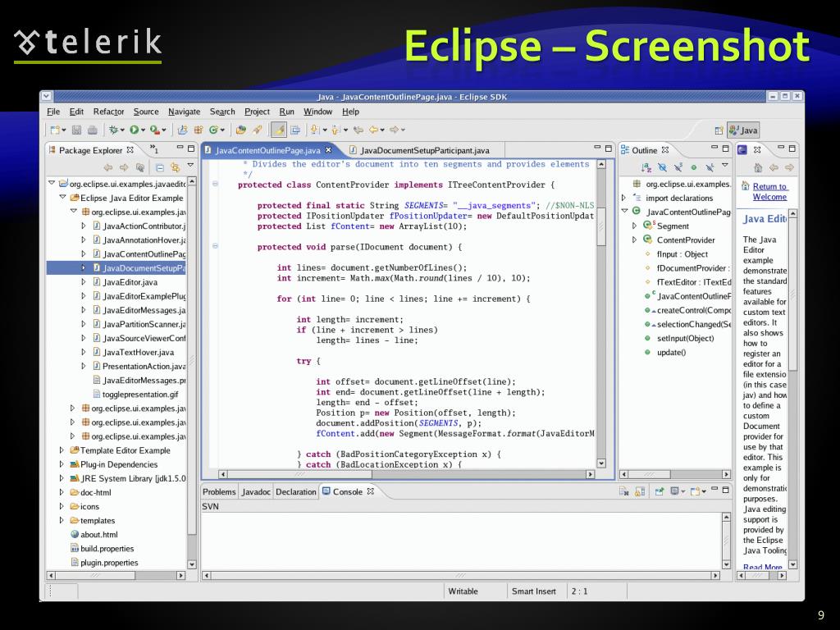The height and width of the screenshot is (630, 840).
Task: Open the Outline view menu triangle
Action: pos(725,166)
